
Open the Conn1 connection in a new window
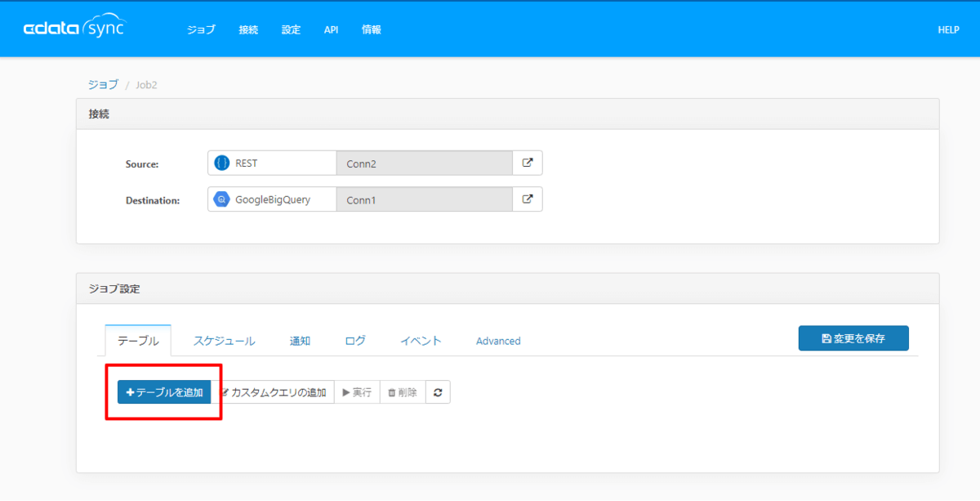(x=528, y=199)
